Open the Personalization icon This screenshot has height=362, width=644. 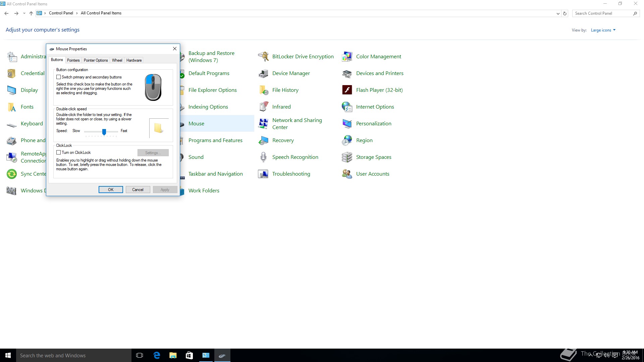347,124
